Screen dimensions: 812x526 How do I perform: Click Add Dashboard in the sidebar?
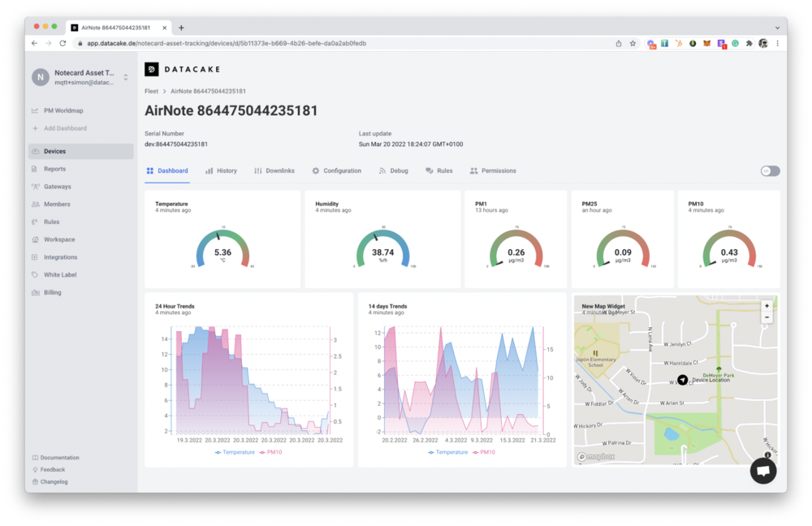pyautogui.click(x=65, y=128)
